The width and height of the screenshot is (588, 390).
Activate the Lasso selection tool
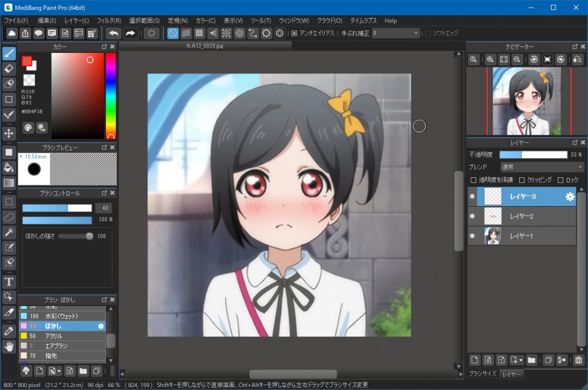(x=9, y=217)
